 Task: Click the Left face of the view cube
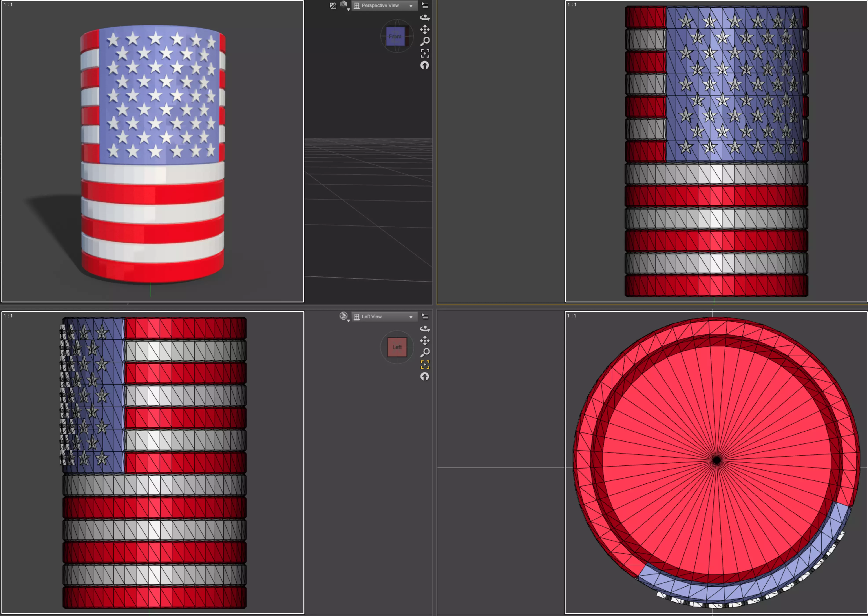[x=397, y=347]
